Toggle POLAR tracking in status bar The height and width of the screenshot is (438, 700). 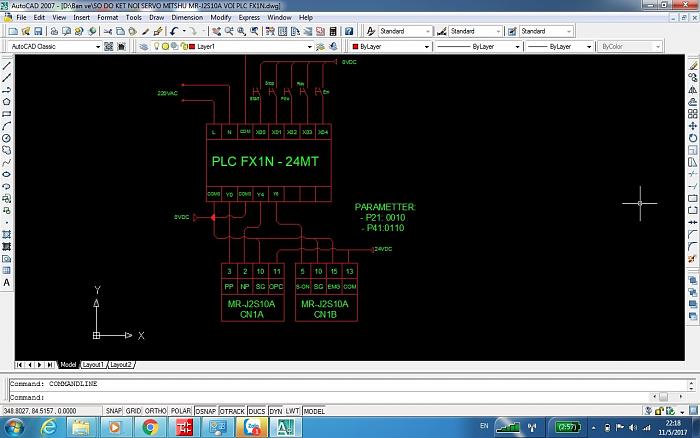pyautogui.click(x=181, y=411)
